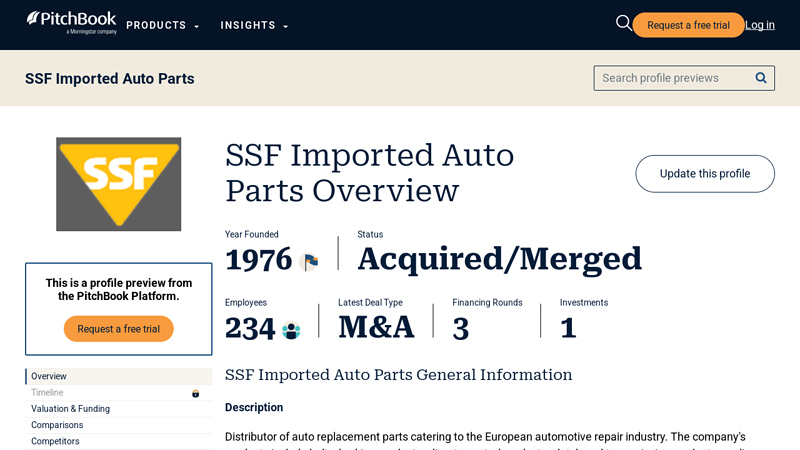
Task: Click Update this profile button
Action: tap(705, 174)
